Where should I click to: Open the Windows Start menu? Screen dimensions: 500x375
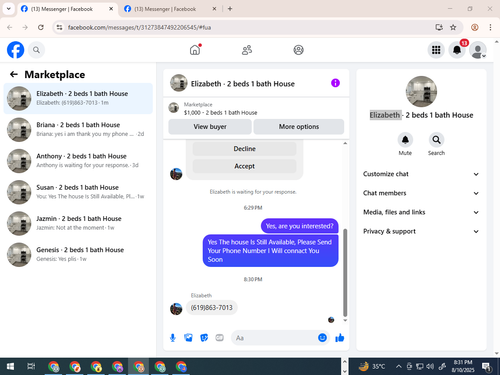10,367
